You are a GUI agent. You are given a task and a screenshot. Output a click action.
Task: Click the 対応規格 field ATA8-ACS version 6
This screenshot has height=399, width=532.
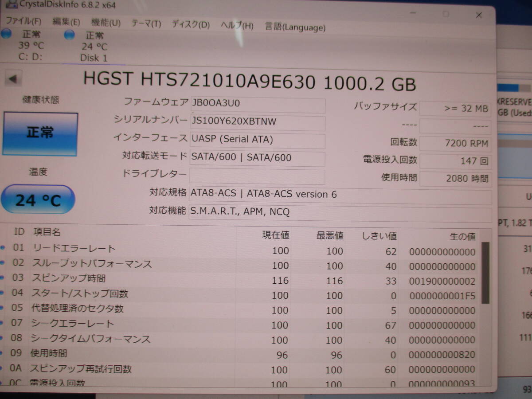(x=340, y=195)
